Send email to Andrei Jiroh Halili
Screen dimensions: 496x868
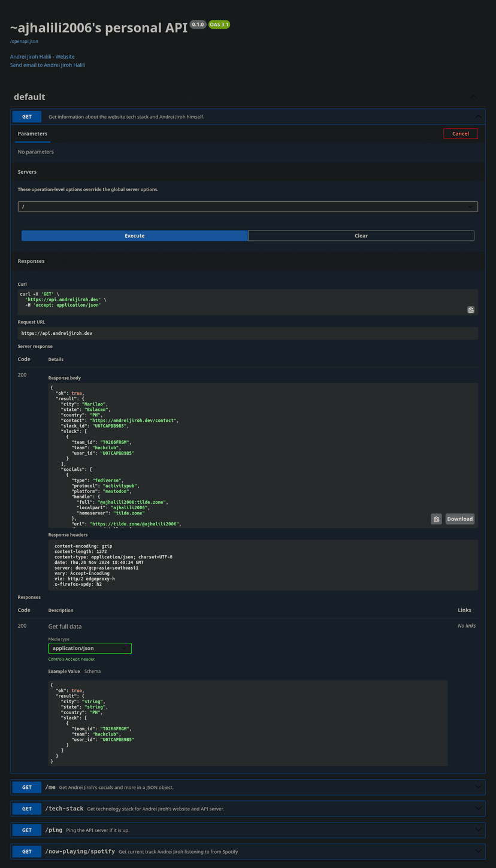[x=47, y=65]
